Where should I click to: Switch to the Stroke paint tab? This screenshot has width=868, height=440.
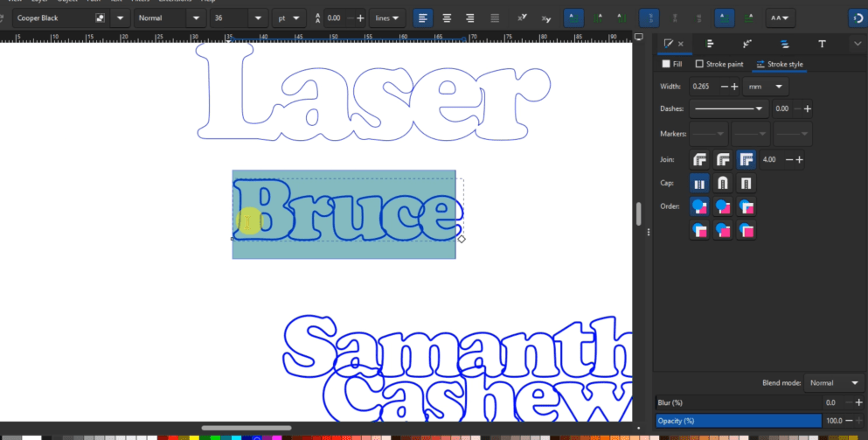tap(719, 64)
